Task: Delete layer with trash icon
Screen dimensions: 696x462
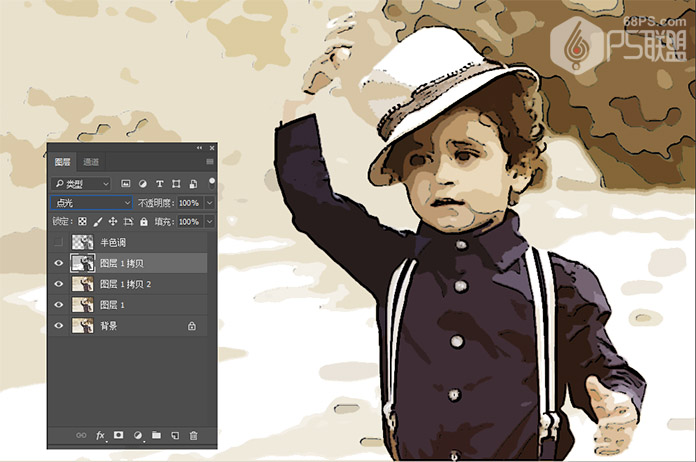Action: coord(194,435)
